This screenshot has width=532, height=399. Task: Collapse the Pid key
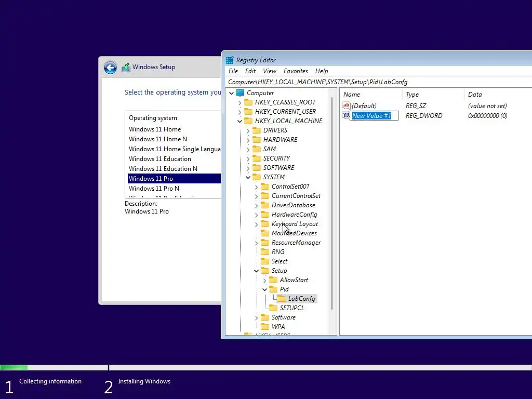point(264,289)
